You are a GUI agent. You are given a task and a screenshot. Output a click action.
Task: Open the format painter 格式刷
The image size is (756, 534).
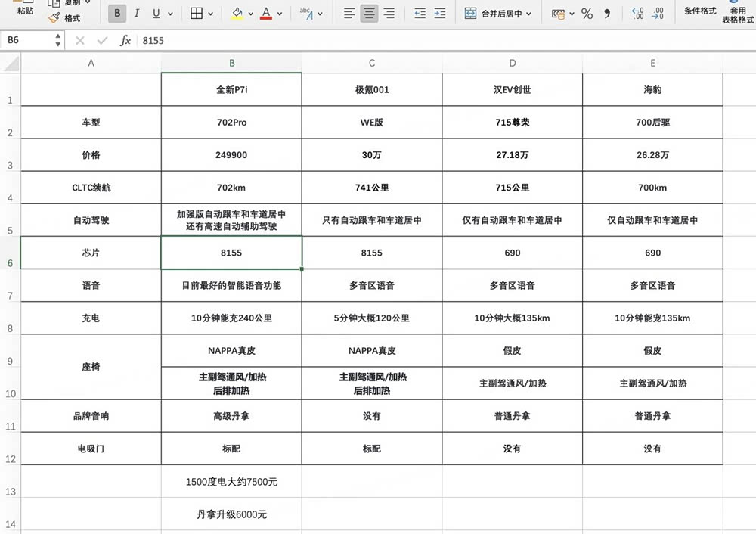coord(68,18)
